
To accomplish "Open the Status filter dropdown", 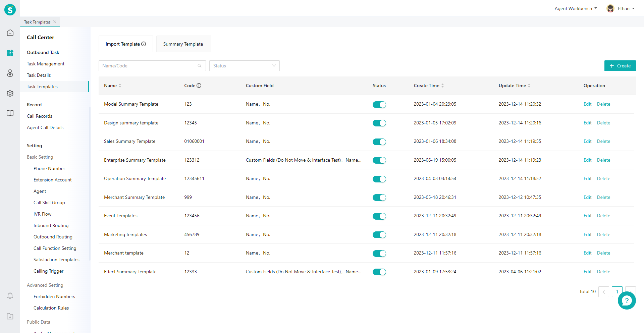I will 244,66.
